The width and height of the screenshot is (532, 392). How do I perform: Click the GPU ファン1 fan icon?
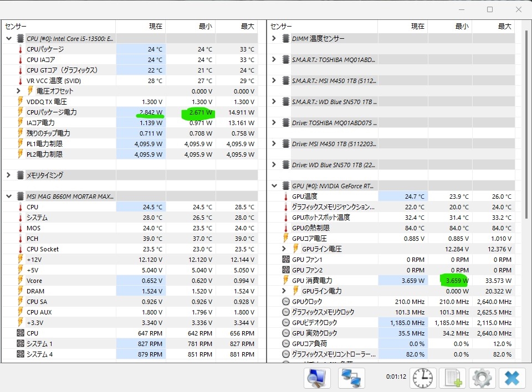point(286,260)
